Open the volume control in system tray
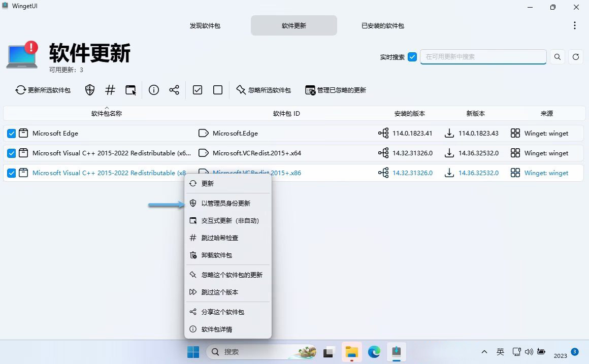The height and width of the screenshot is (364, 589). 529,352
